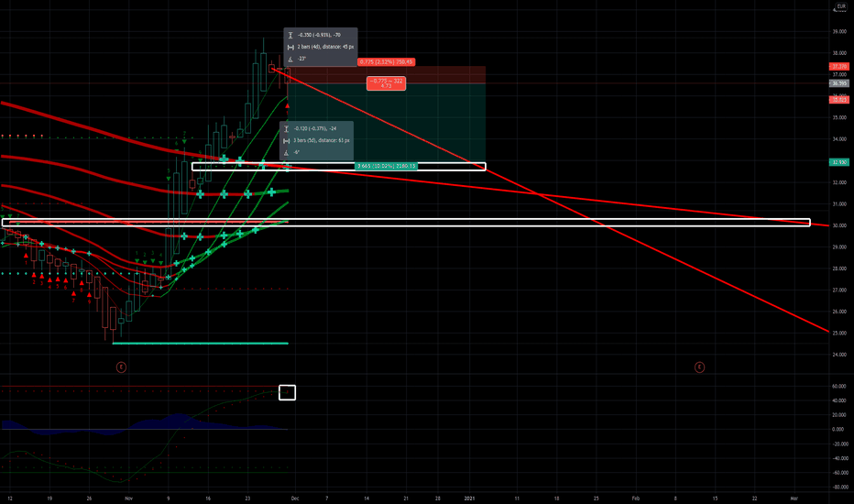
Task: Select stop label '0.775 (2.32%) 750.45'
Action: [x=386, y=62]
